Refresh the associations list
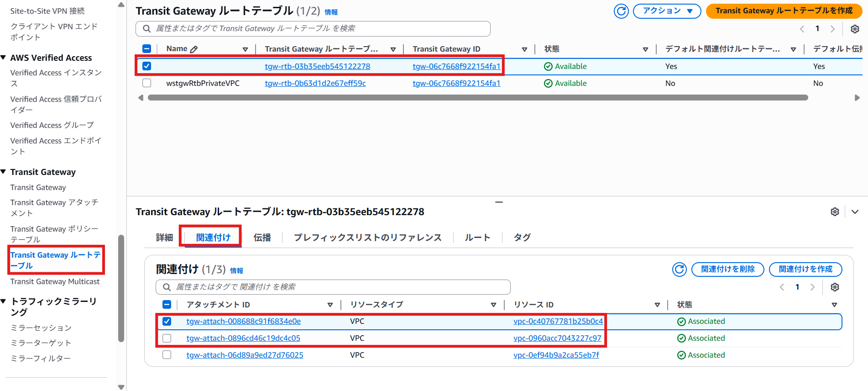Image resolution: width=868 pixels, height=391 pixels. tap(680, 269)
